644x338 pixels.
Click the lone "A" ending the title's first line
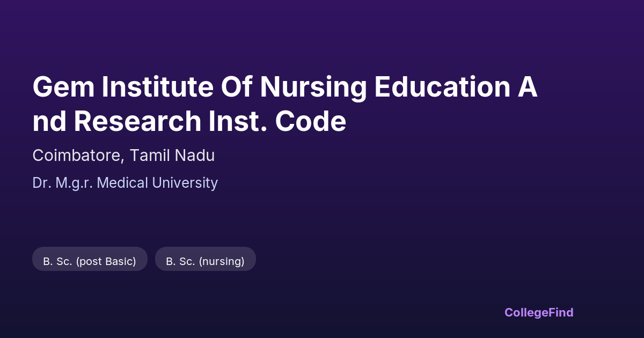527,87
